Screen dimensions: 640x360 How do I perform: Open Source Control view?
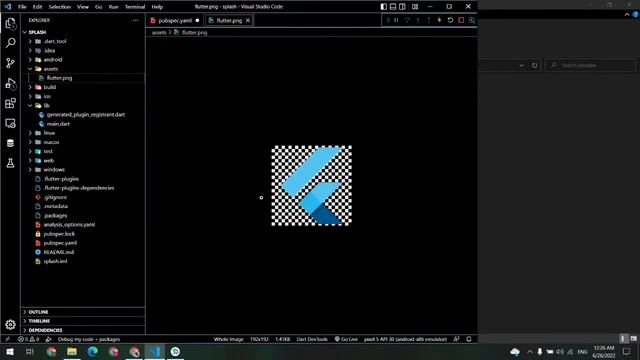[11, 63]
